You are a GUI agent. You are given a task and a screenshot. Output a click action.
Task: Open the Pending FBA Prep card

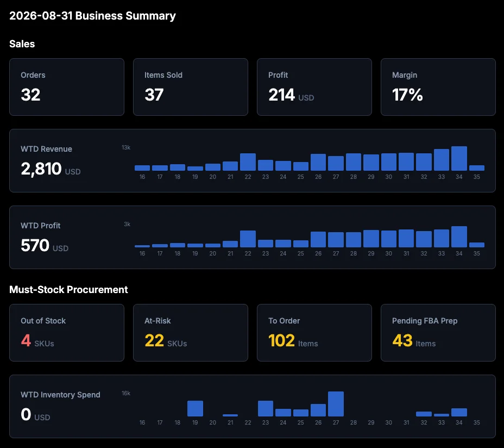point(438,333)
